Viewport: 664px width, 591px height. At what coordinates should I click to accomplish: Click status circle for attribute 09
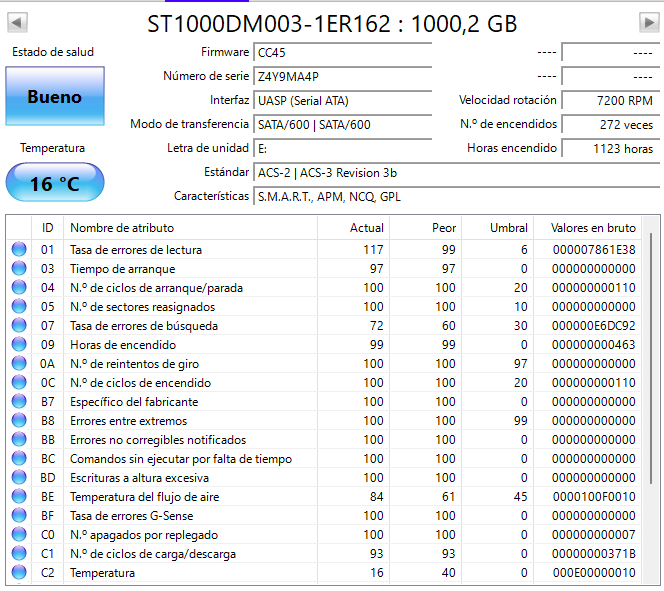(19, 345)
